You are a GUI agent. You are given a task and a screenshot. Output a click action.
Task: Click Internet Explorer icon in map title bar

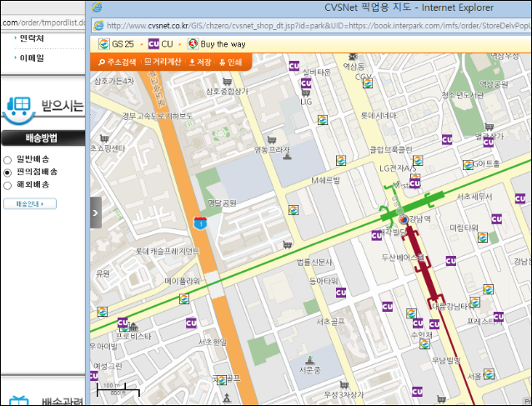(x=97, y=8)
